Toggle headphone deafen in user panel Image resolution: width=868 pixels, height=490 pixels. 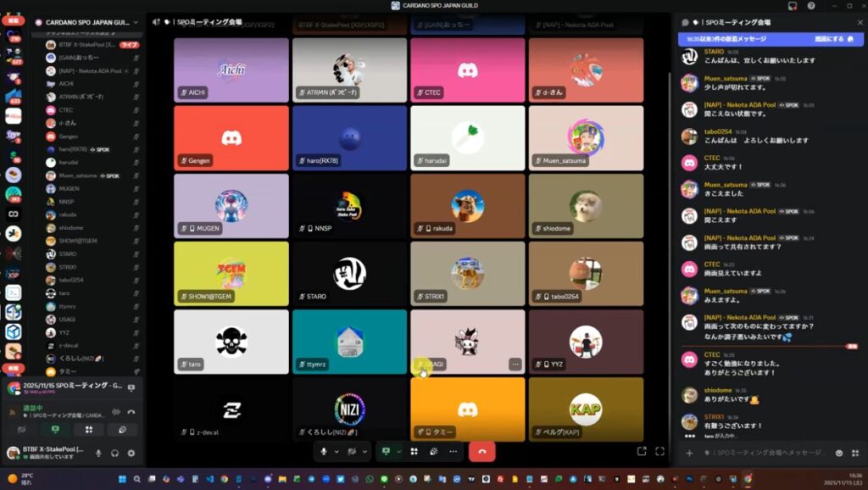point(114,453)
